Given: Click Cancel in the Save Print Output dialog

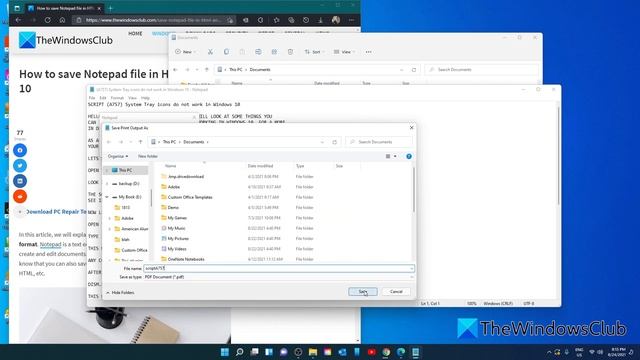Looking at the screenshot, I should click(396, 291).
